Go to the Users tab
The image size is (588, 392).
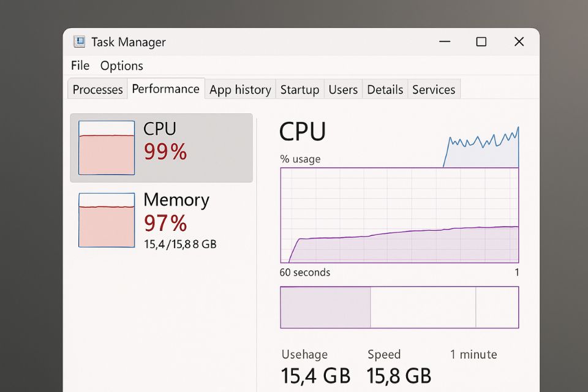[343, 89]
